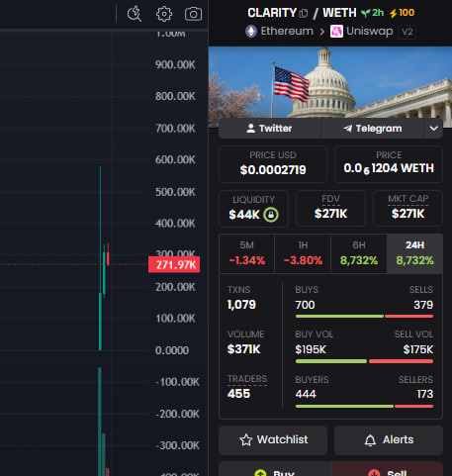Click the Sell button
This screenshot has width=452, height=476.
click(x=387, y=469)
